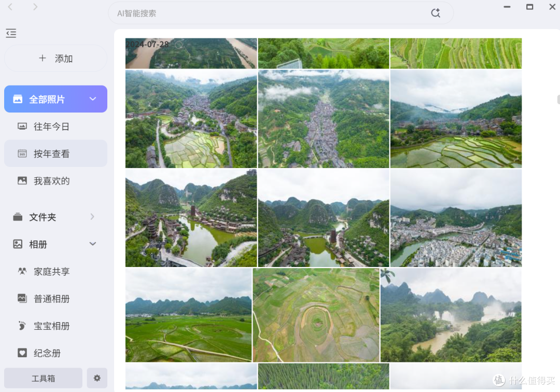This screenshot has width=560, height=392.
Task: Open 普通相册 album
Action: [x=55, y=299]
